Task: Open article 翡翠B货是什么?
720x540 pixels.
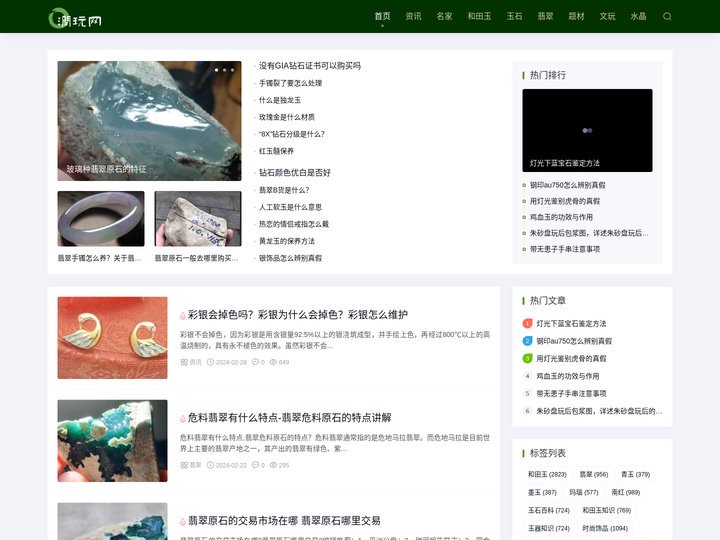Action: (284, 190)
